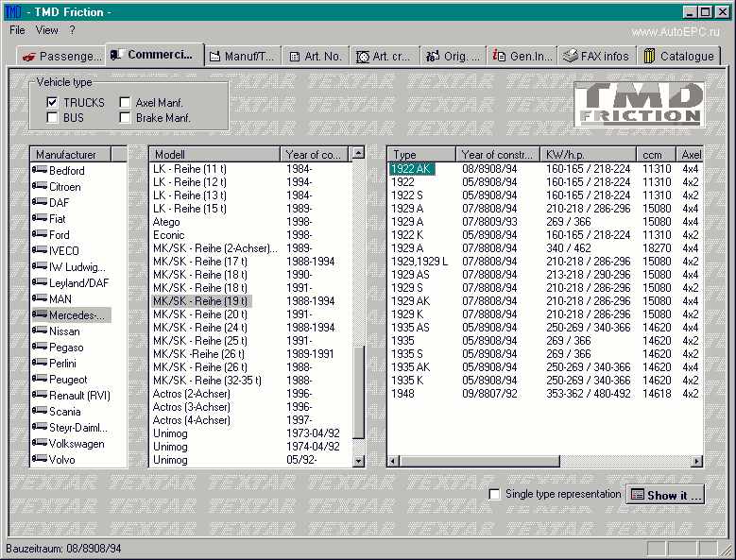The width and height of the screenshot is (736, 560).
Task: Click the truck icon beside Nissan
Action: point(40,331)
